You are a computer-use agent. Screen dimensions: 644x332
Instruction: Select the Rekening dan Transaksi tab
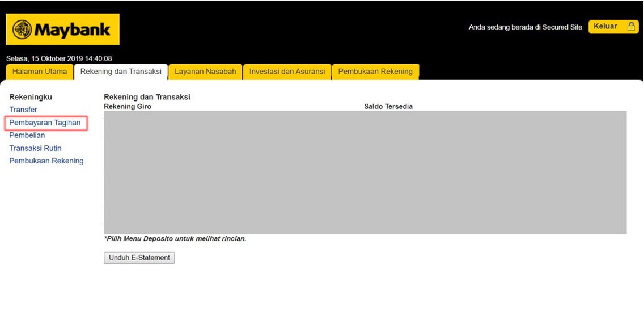(121, 72)
